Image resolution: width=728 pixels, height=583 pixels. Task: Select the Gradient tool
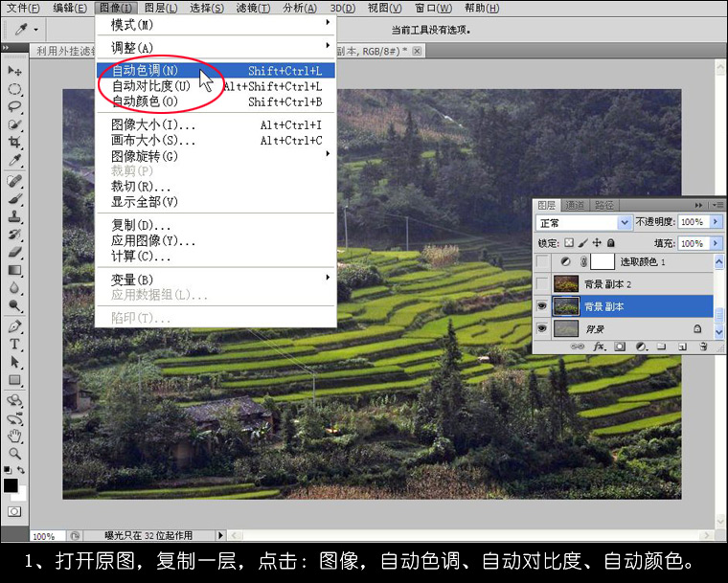[14, 270]
